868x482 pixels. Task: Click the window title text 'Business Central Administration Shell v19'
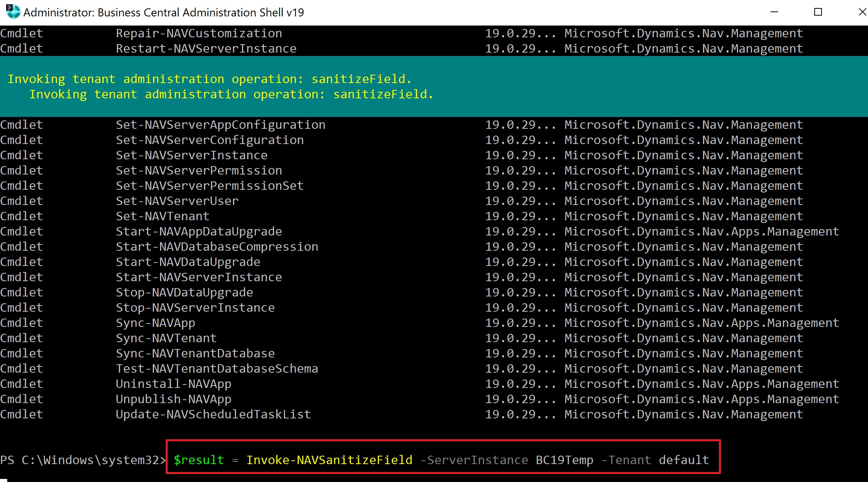click(x=163, y=13)
